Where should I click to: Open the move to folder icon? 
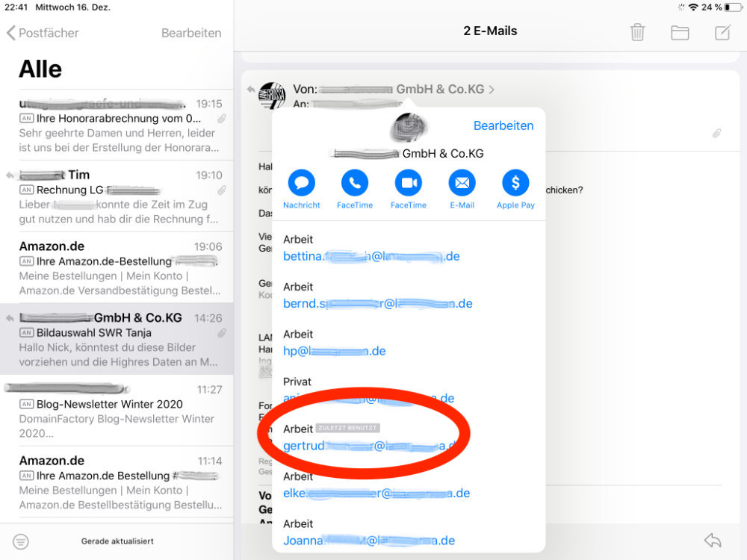(680, 32)
